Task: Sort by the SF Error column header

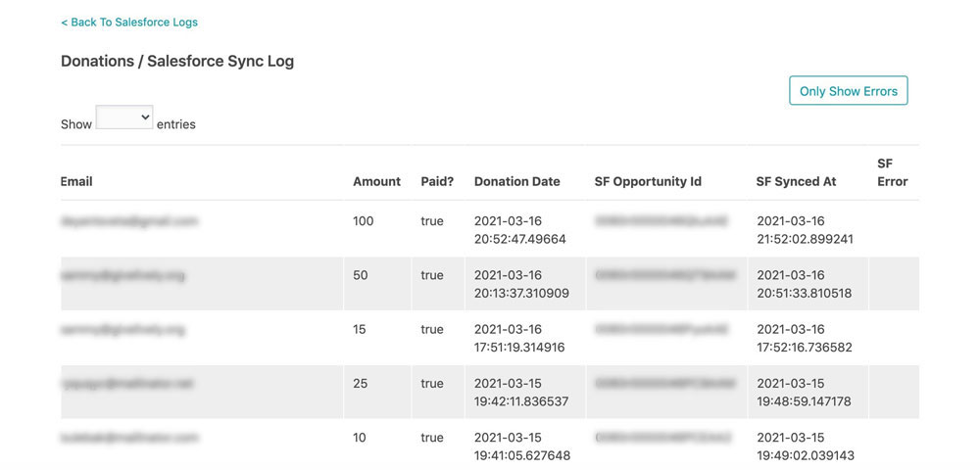Action: (893, 172)
